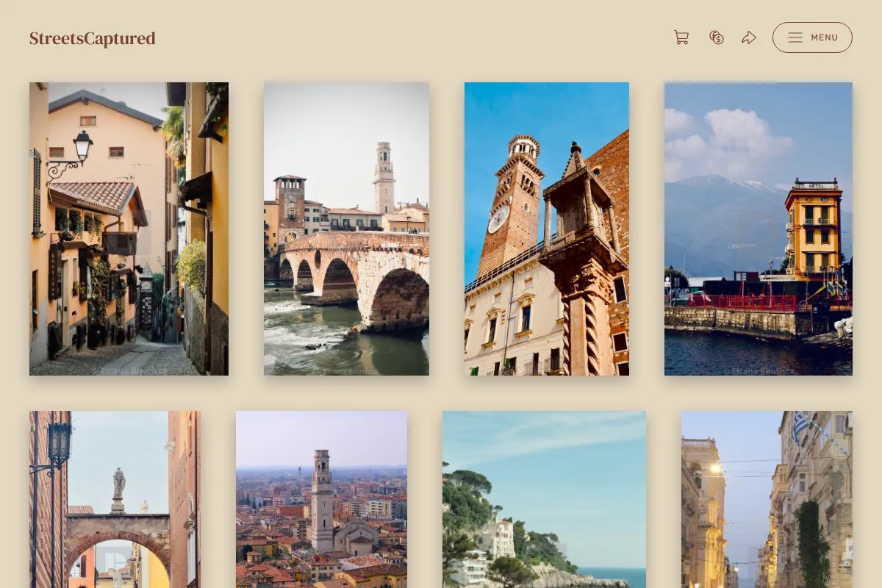Open the rooftops with bell tower photo

click(321, 499)
